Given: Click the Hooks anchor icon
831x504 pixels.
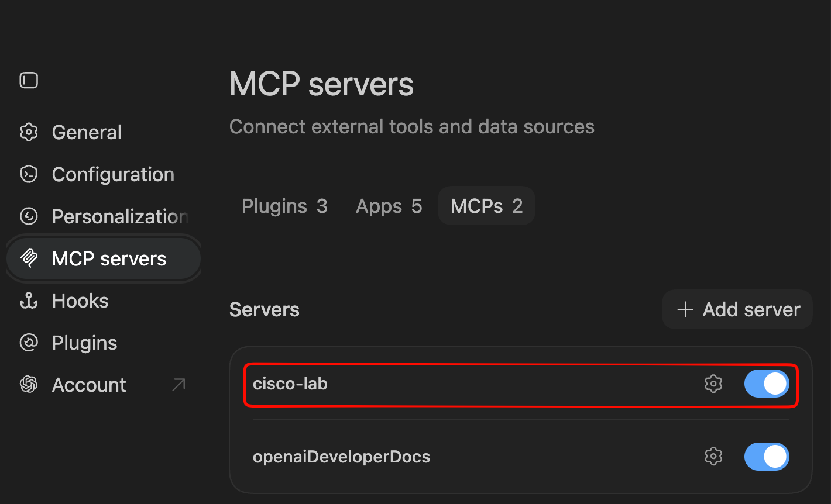Looking at the screenshot, I should point(29,301).
